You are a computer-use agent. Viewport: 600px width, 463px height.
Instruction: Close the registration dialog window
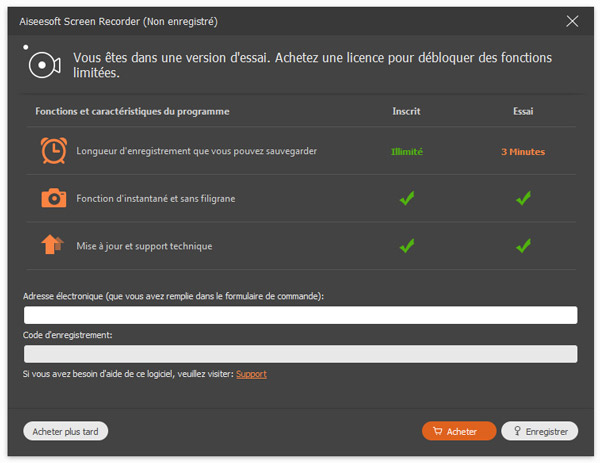572,21
